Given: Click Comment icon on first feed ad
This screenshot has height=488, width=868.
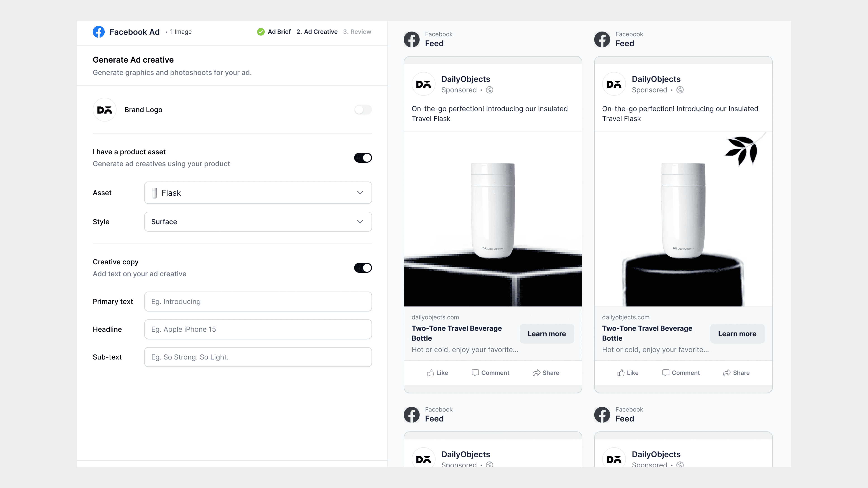Looking at the screenshot, I should [475, 373].
